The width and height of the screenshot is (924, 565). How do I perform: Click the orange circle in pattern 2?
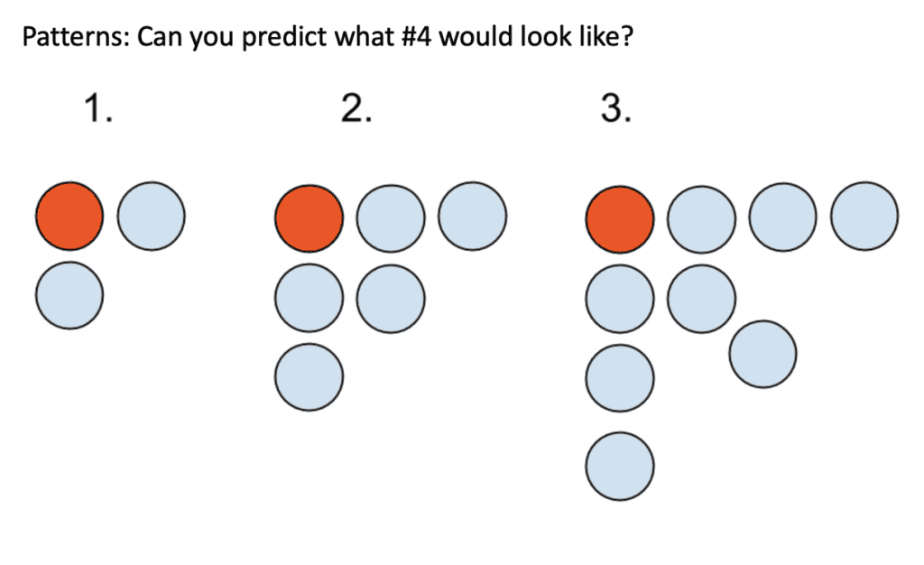[x=309, y=218]
